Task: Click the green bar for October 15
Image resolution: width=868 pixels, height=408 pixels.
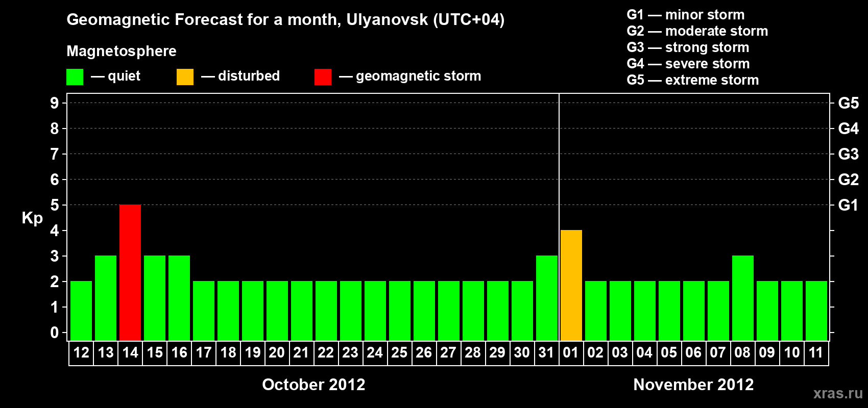Action: 155,298
